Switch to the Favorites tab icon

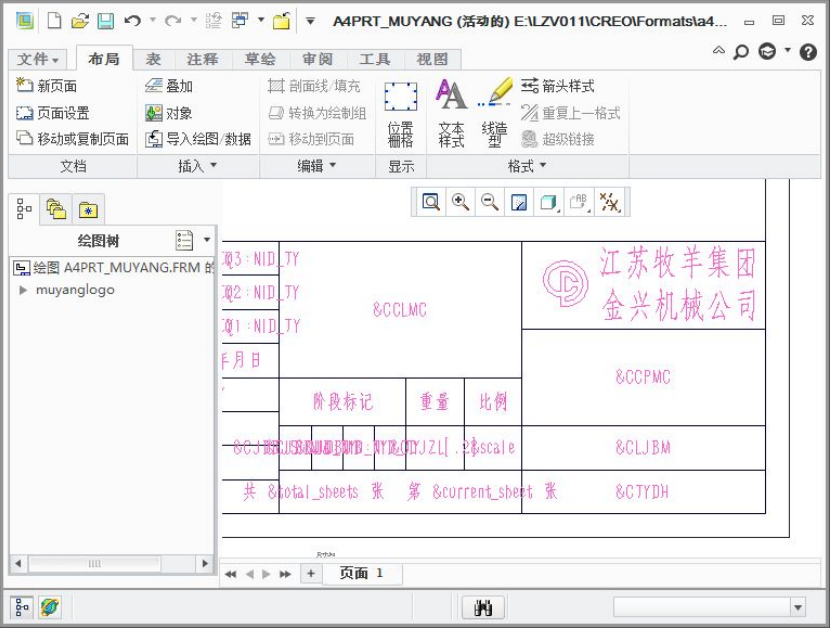[88, 210]
